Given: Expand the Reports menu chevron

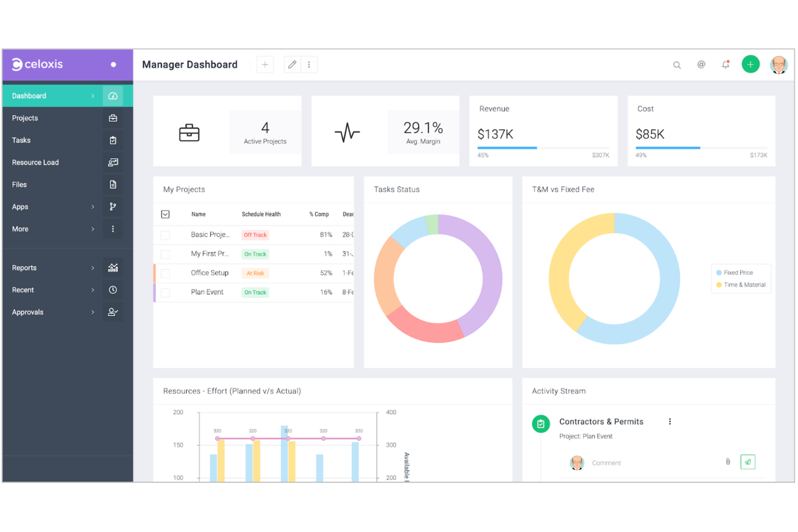Looking at the screenshot, I should coord(93,268).
